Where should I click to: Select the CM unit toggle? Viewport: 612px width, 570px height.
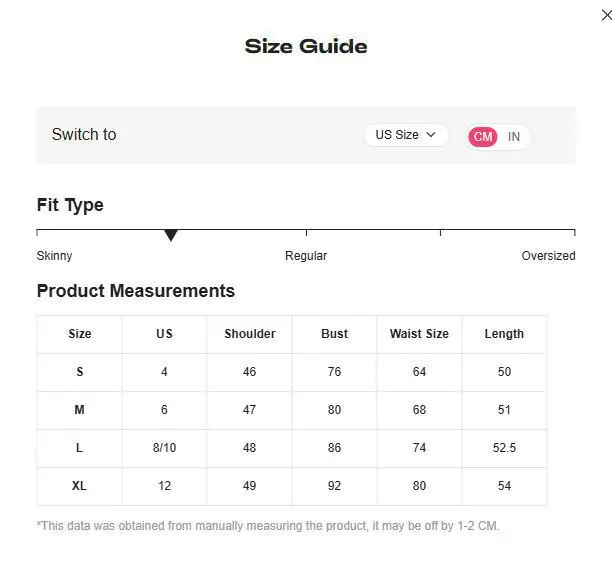[x=483, y=137]
